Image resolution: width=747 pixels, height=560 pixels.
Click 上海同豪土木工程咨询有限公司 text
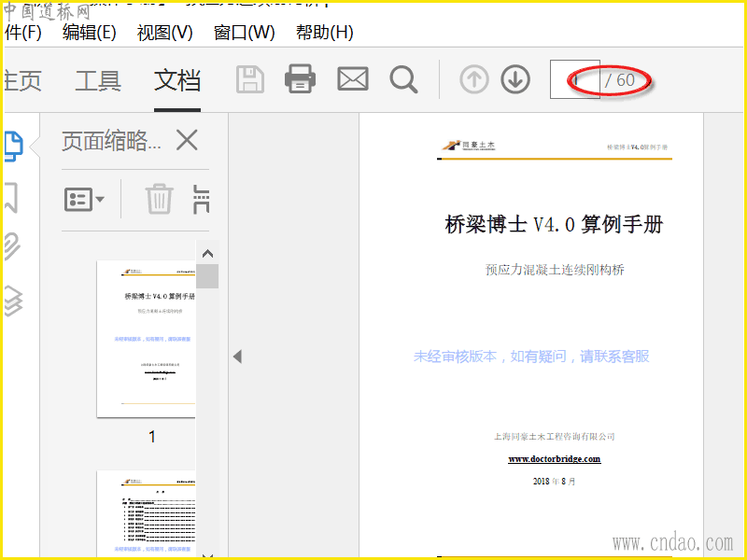click(x=555, y=437)
